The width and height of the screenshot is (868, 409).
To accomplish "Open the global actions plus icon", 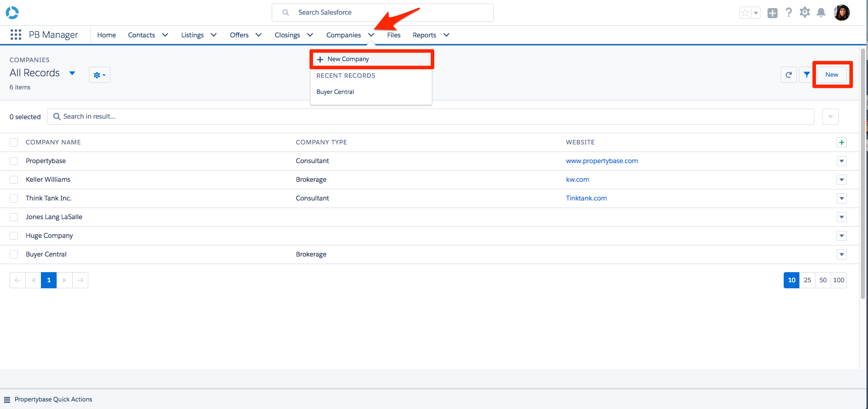I will (773, 13).
